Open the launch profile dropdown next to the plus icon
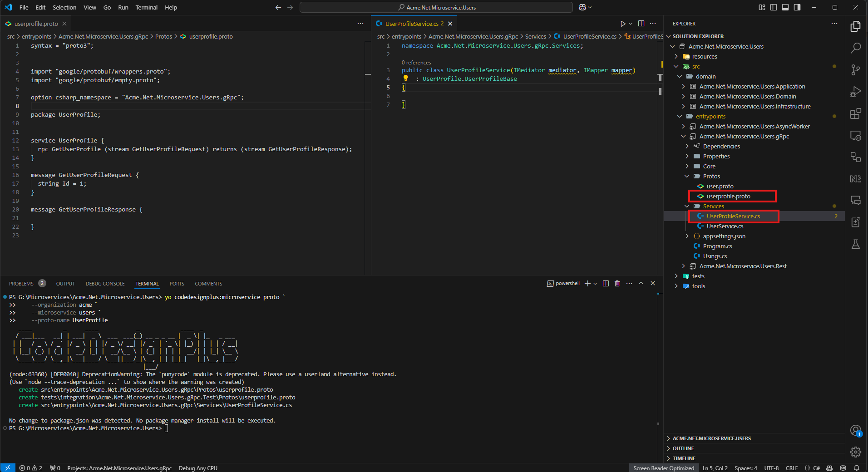The image size is (868, 472). point(595,284)
